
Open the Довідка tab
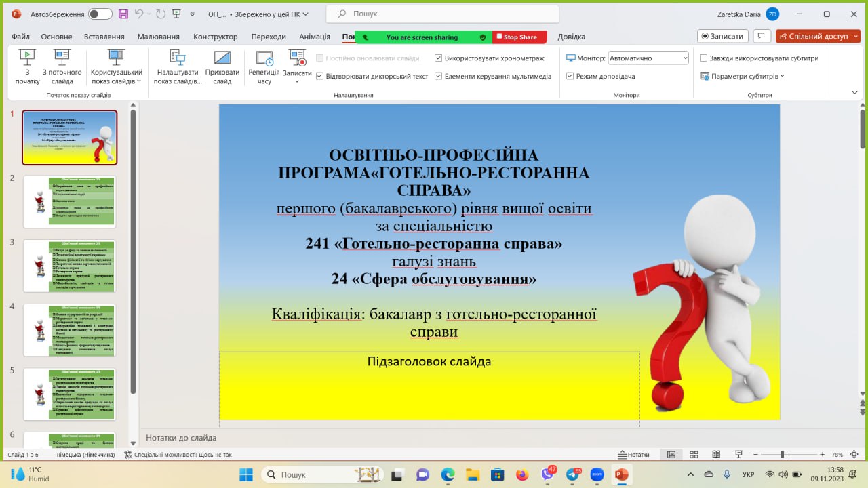coord(571,37)
